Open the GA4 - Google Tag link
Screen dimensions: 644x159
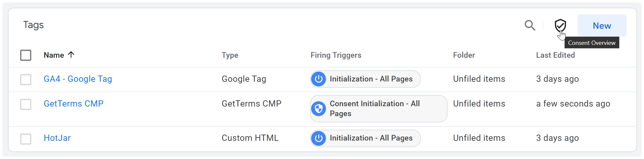pos(78,79)
